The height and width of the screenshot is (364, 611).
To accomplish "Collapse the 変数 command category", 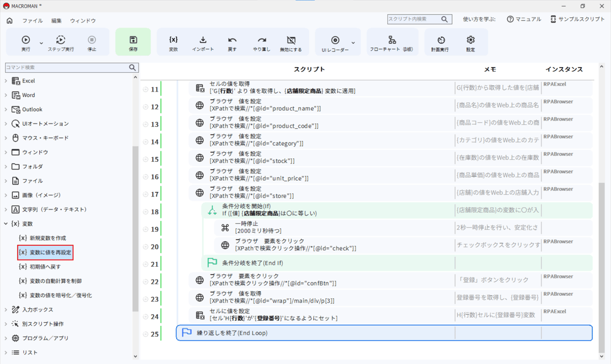I will 6,223.
